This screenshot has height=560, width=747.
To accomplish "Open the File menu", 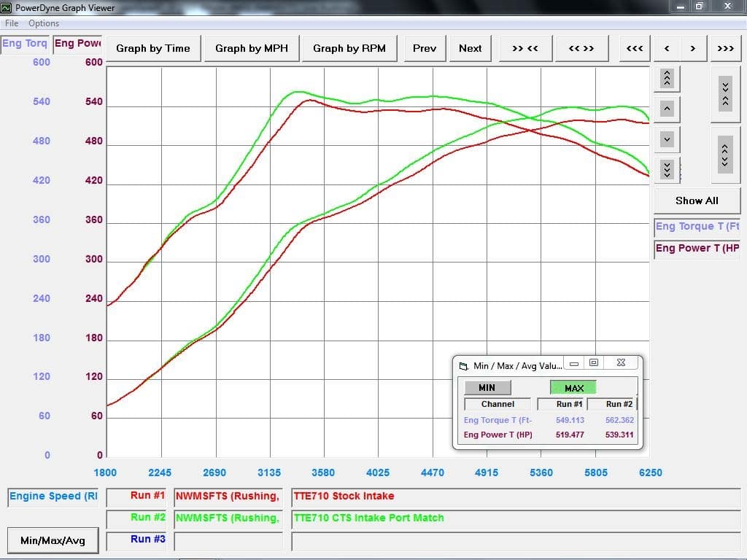I will click(11, 23).
